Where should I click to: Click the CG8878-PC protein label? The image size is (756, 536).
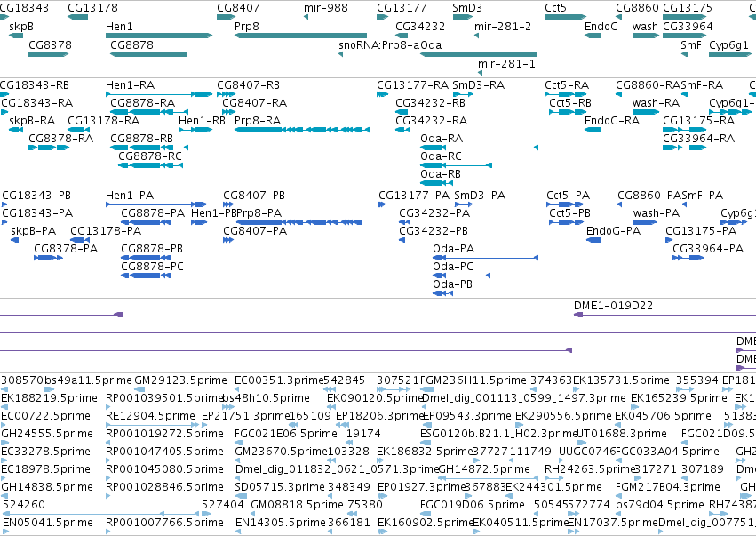pyautogui.click(x=152, y=266)
